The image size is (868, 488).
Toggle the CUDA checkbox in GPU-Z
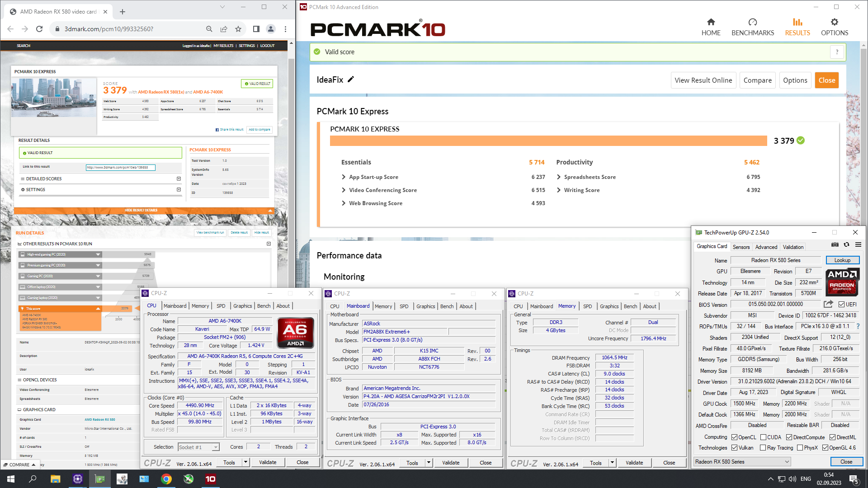coord(763,437)
